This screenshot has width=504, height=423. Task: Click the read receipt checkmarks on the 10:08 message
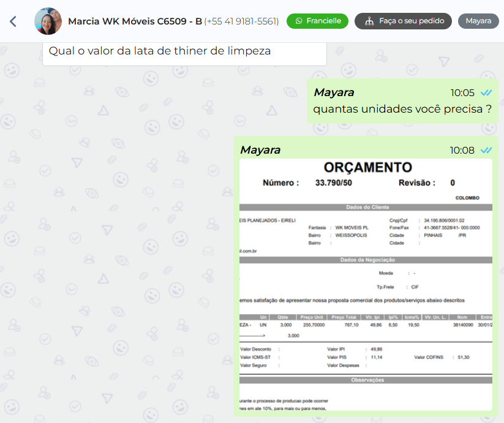coord(486,150)
